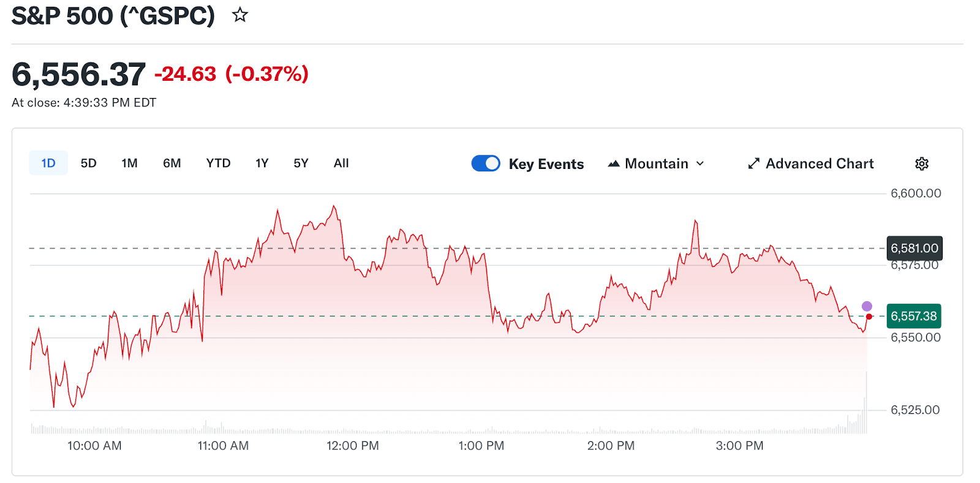The image size is (980, 483).
Task: Select YTD chart range
Action: [218, 163]
